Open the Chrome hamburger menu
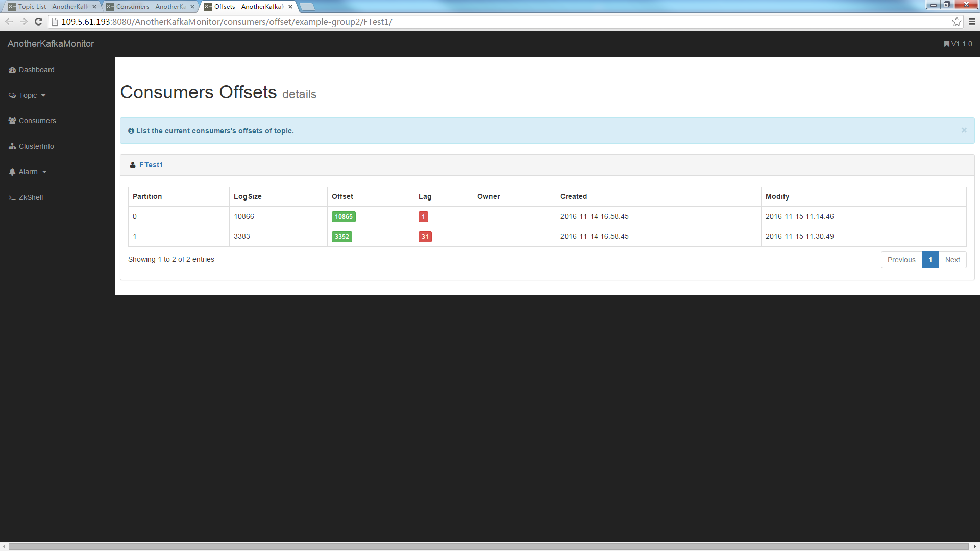 (x=972, y=21)
